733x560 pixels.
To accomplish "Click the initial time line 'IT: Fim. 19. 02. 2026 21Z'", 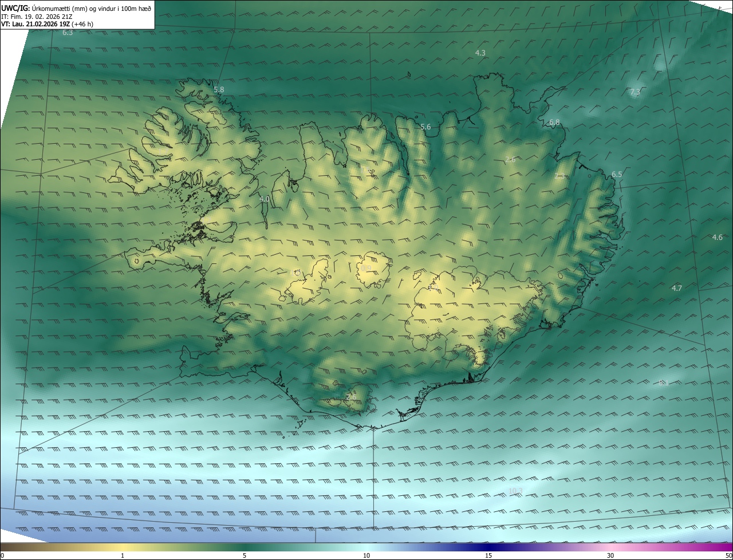I will (x=37, y=16).
